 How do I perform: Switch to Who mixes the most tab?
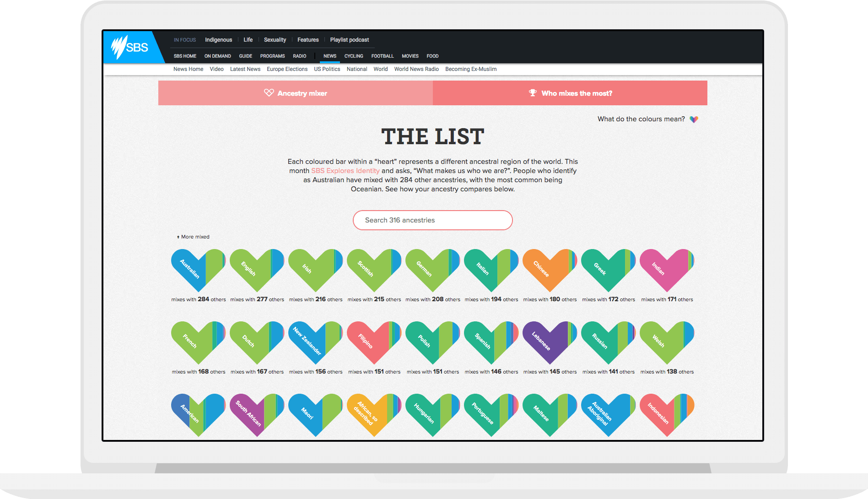[570, 93]
